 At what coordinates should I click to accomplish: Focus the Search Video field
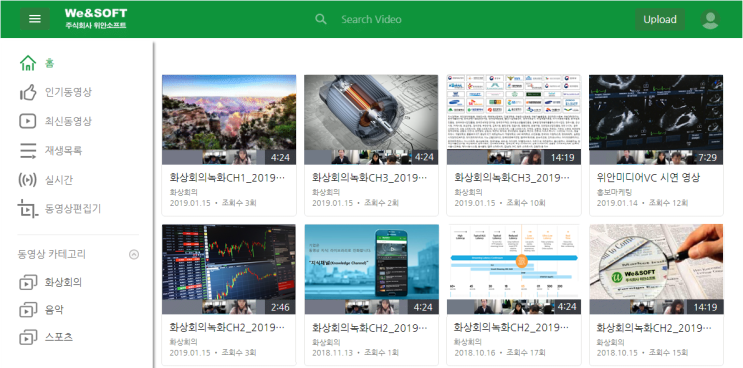(371, 19)
